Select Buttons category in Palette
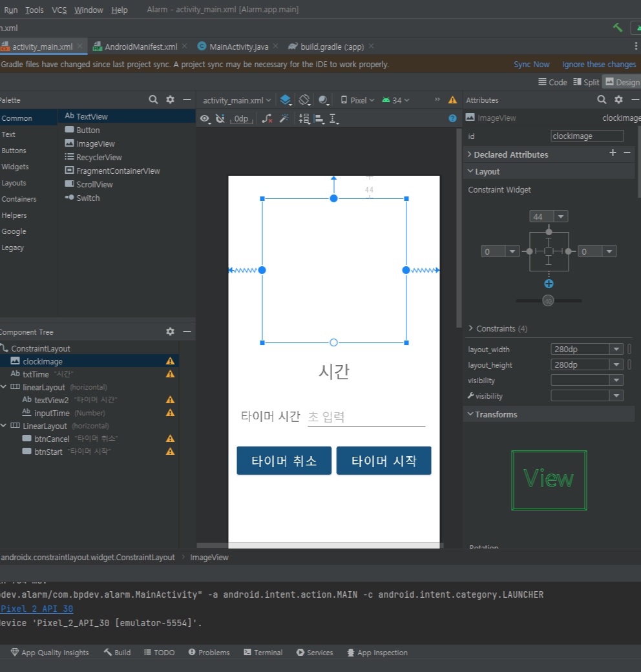The height and width of the screenshot is (672, 641). point(14,151)
